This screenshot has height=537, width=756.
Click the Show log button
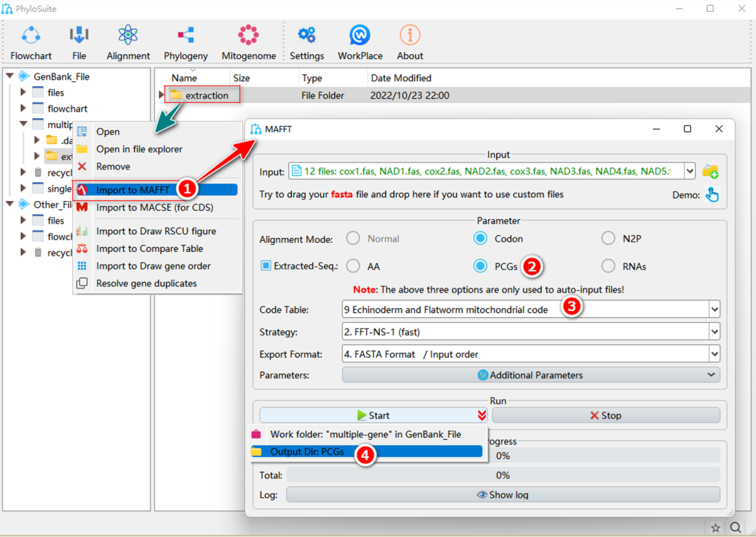click(503, 494)
